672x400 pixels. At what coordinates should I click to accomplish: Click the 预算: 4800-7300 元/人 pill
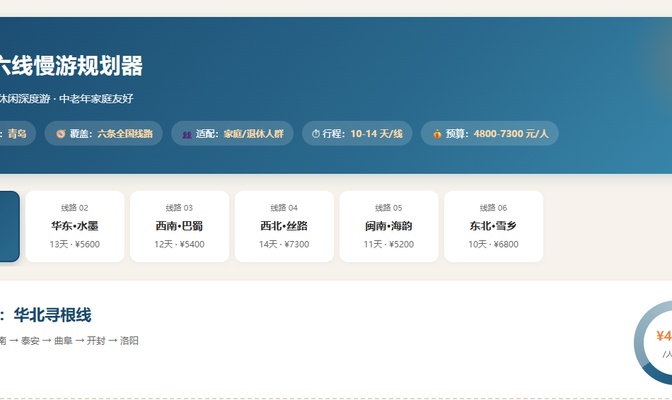[x=490, y=133]
